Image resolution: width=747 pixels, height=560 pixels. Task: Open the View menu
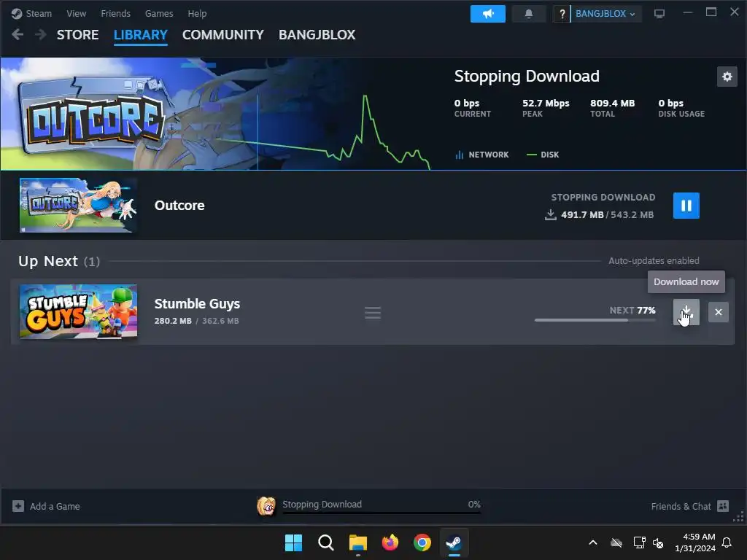(x=76, y=13)
